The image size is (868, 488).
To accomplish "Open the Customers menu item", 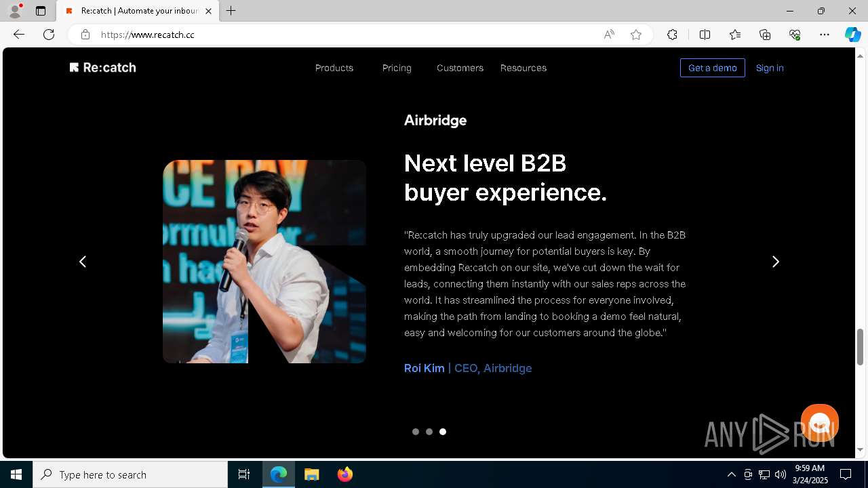I will tap(460, 68).
